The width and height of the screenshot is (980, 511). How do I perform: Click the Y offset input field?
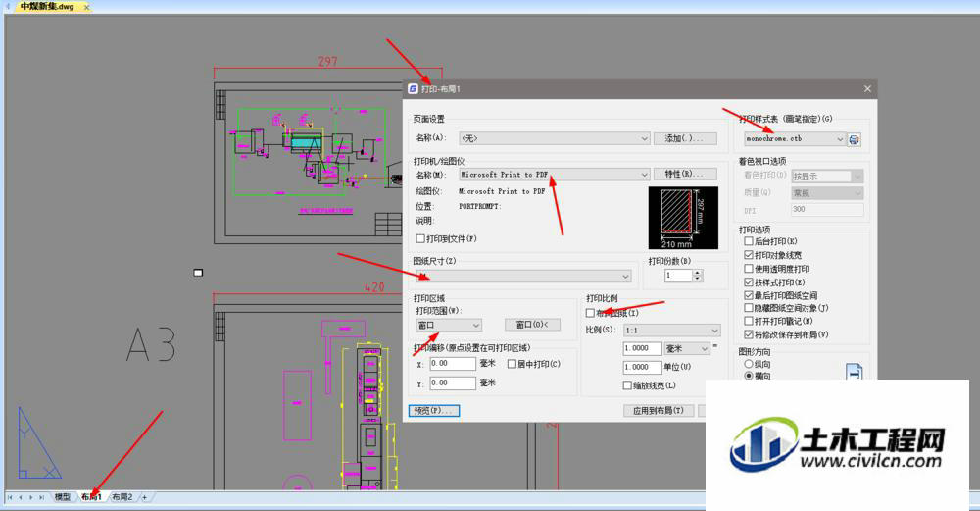pos(453,383)
